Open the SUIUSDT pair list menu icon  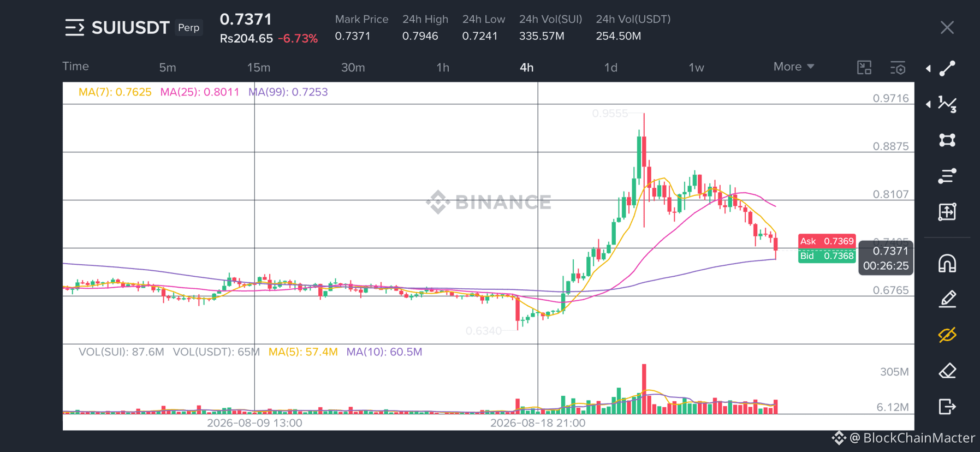click(75, 27)
